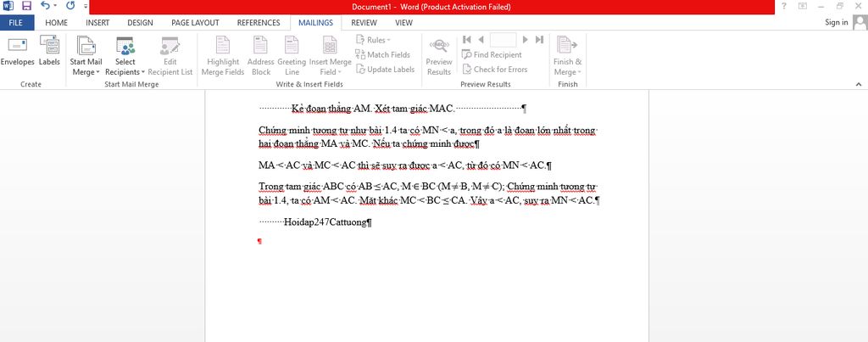Click Match Fields

click(383, 55)
